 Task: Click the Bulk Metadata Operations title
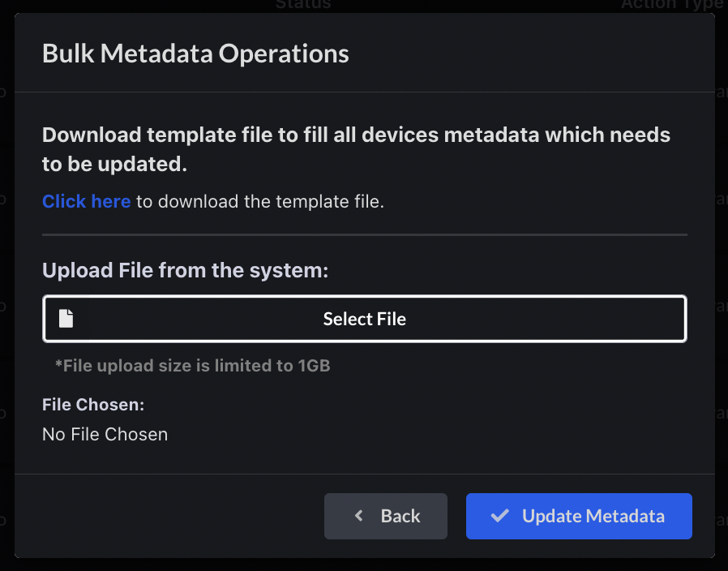(195, 54)
